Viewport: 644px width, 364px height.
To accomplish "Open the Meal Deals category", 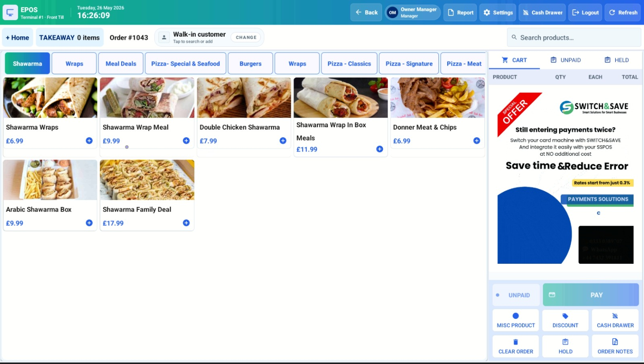I will pos(121,64).
